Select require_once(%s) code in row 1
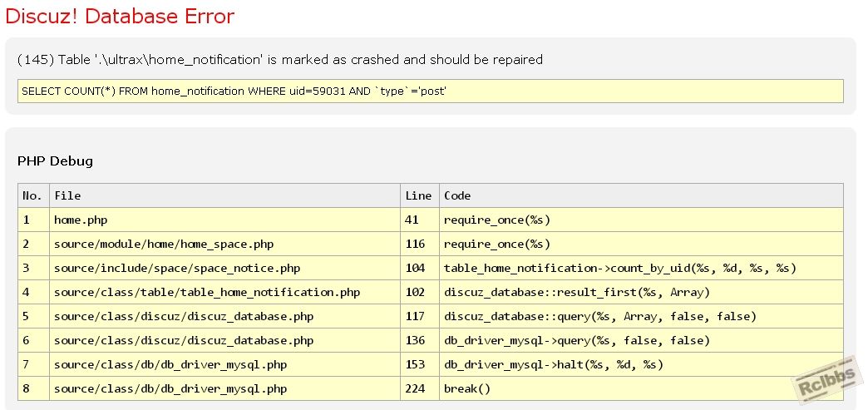The width and height of the screenshot is (868, 410). coord(641,220)
